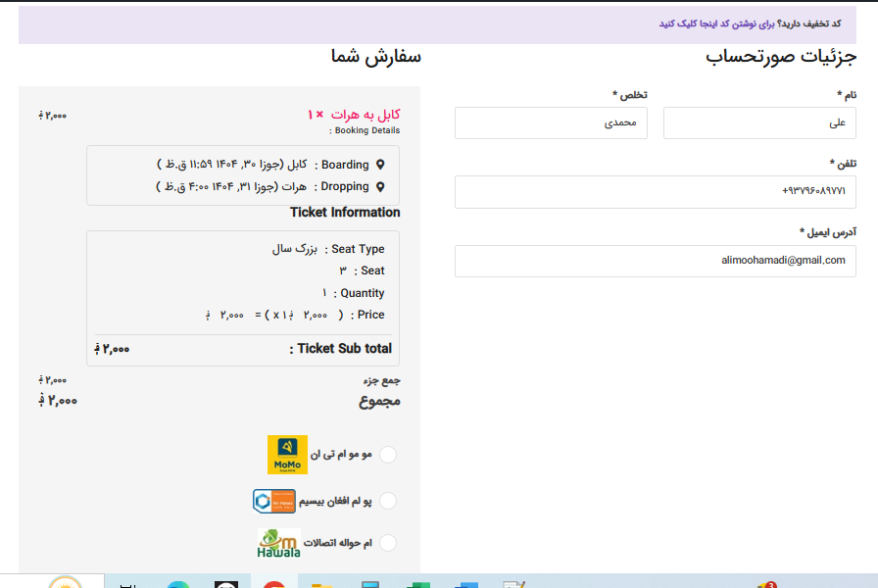Click the پو لم افغان بیسیم payment label
This screenshot has width=878, height=588.
coord(335,501)
